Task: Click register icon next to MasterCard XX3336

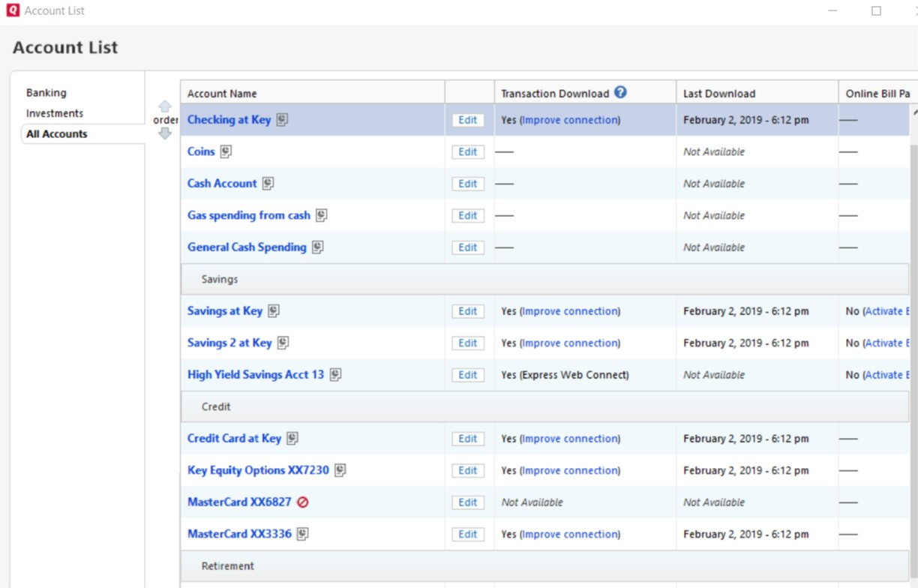Action: (x=303, y=534)
